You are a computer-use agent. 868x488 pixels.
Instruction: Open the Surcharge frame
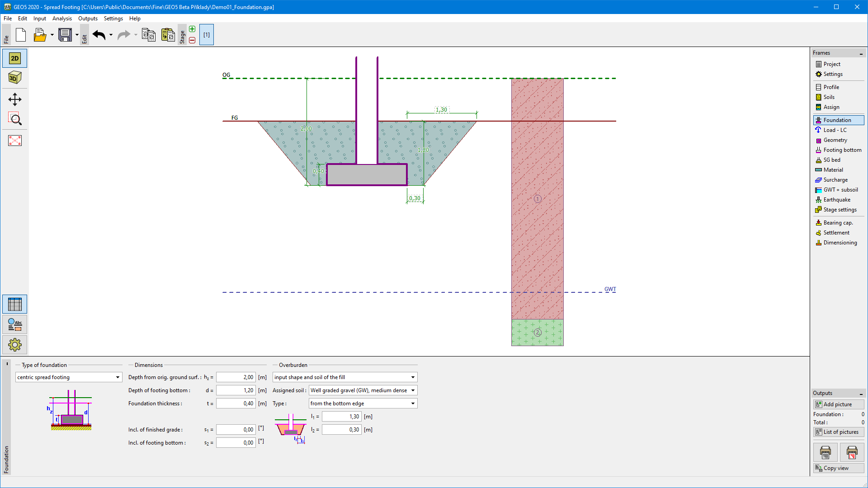[839, 180]
